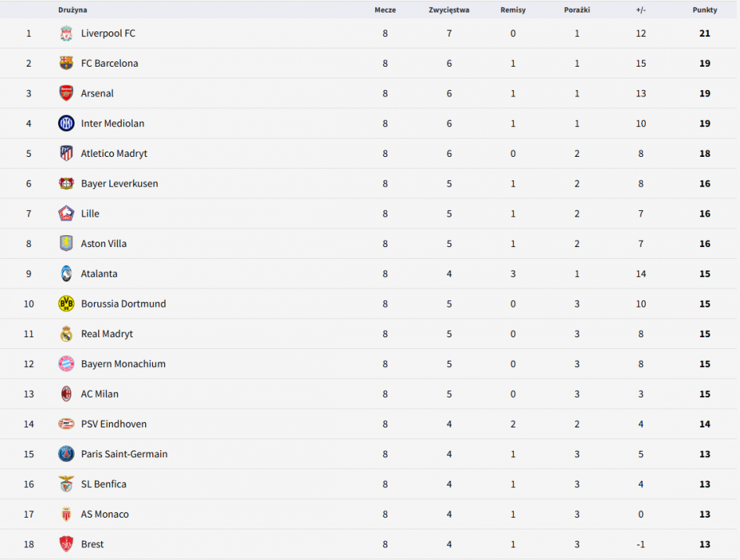This screenshot has width=740, height=560.
Task: Click the Mecze column header
Action: (x=385, y=10)
